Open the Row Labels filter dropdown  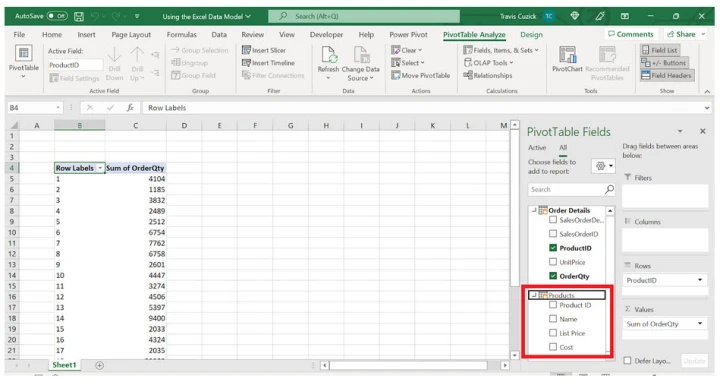[x=100, y=168]
